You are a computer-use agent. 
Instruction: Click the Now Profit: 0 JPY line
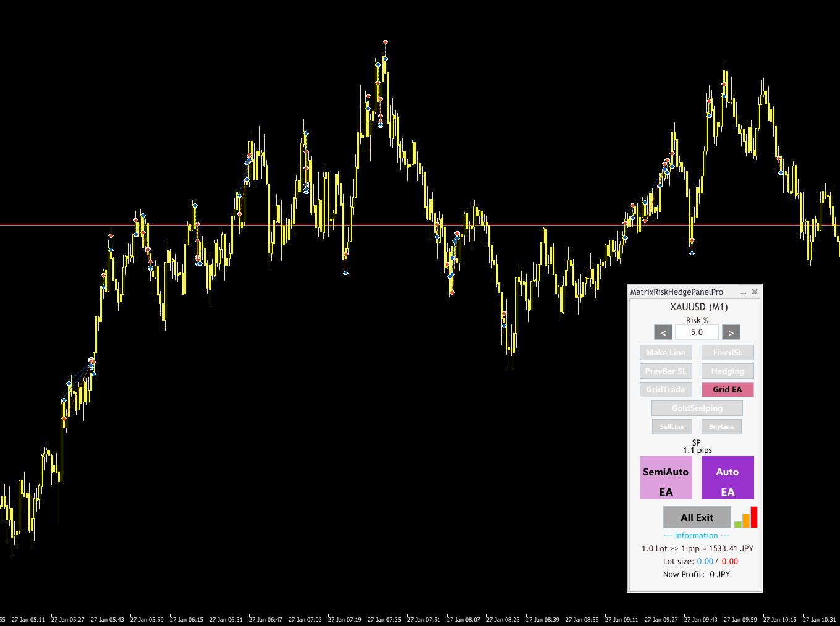tap(697, 575)
